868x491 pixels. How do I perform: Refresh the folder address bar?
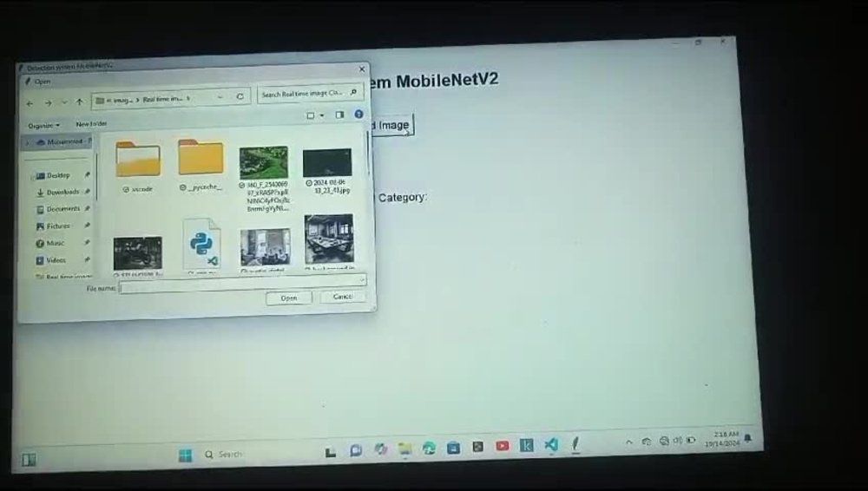coord(240,96)
